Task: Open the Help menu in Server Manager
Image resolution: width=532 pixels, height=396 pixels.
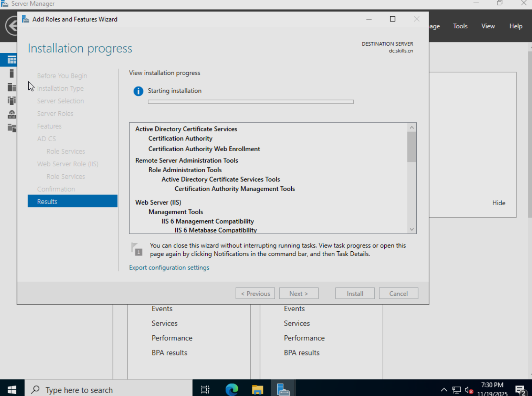Action: pyautogui.click(x=516, y=26)
